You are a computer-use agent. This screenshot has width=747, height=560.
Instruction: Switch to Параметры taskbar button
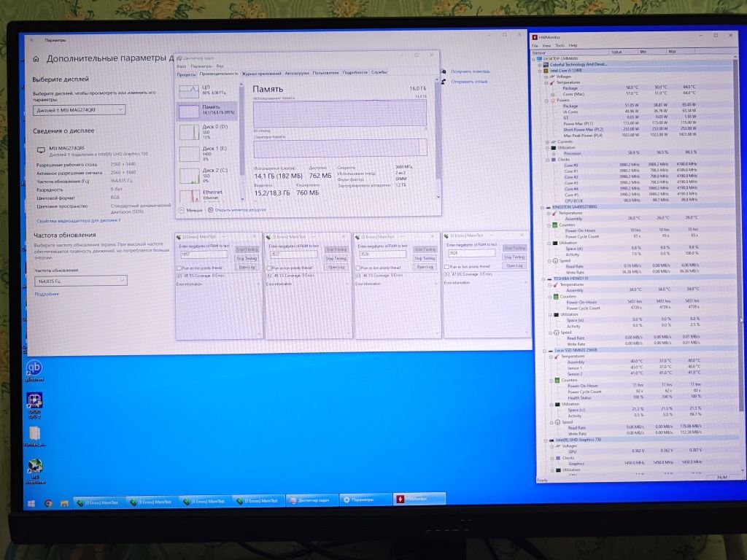pyautogui.click(x=365, y=499)
